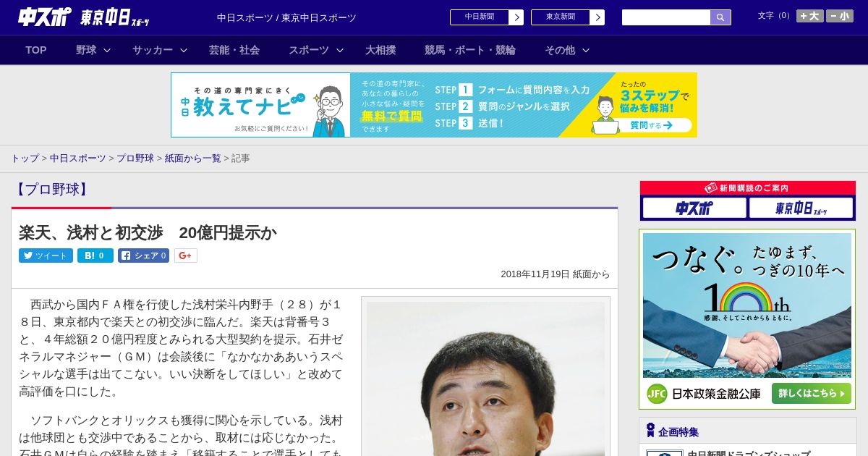The height and width of the screenshot is (456, 868).
Task: Open 芸能・社会 navigation item
Action: point(234,50)
